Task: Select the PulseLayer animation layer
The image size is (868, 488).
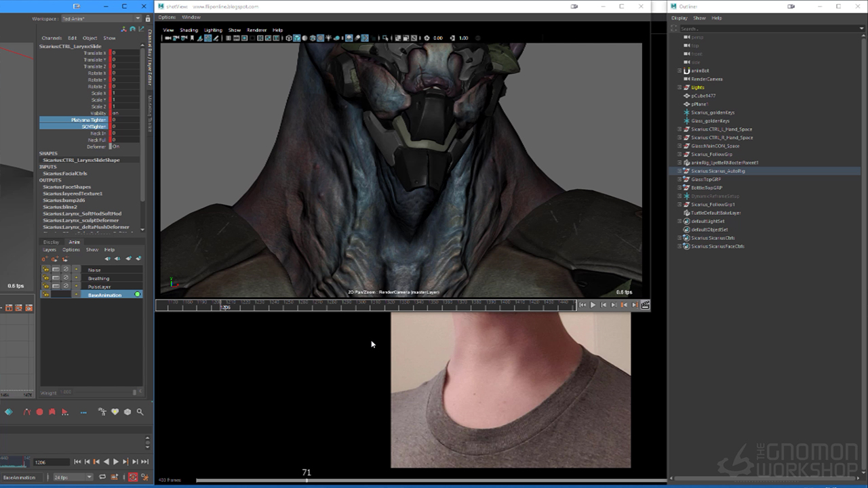Action: pyautogui.click(x=99, y=287)
